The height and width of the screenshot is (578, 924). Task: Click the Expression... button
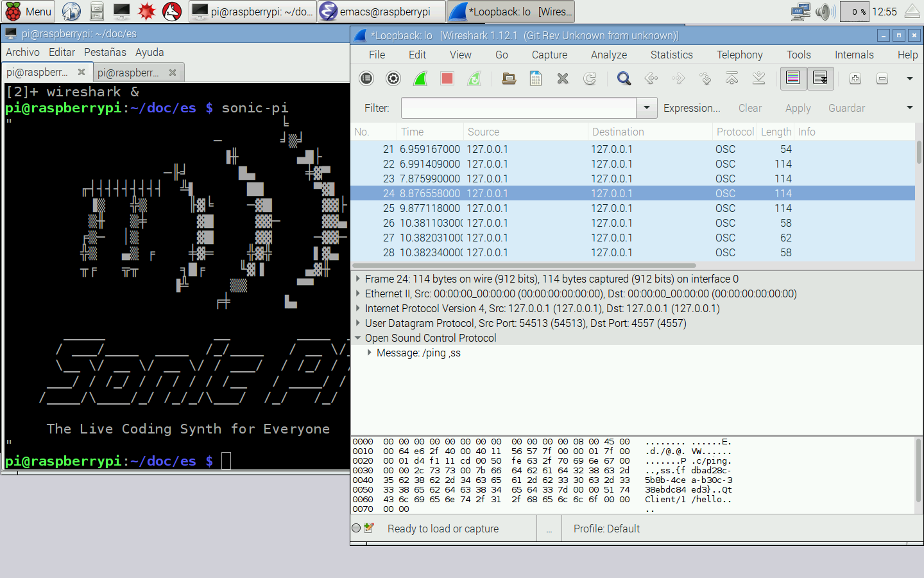point(691,108)
